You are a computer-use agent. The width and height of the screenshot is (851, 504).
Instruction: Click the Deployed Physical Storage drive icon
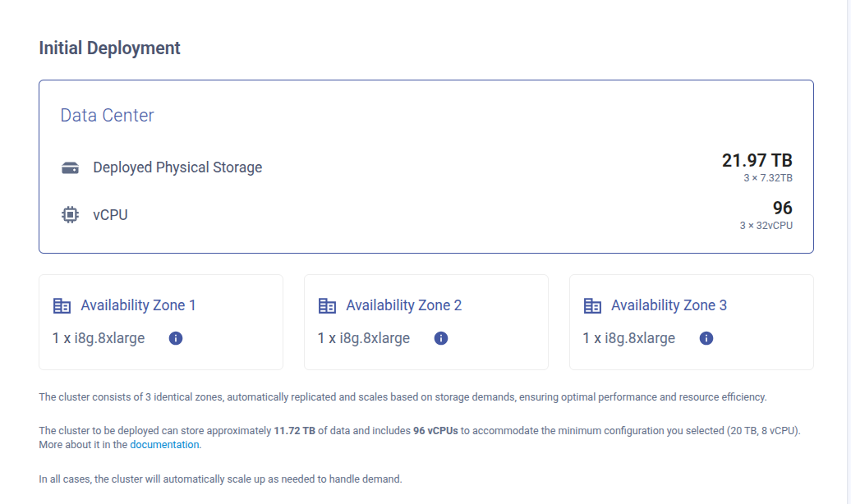tap(70, 168)
